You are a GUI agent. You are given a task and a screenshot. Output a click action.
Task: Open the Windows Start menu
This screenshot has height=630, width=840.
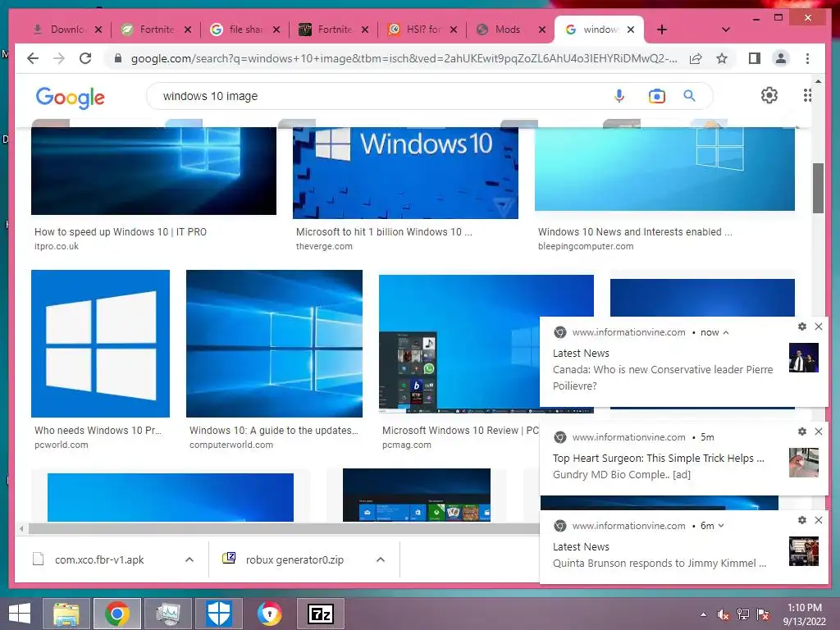click(20, 614)
